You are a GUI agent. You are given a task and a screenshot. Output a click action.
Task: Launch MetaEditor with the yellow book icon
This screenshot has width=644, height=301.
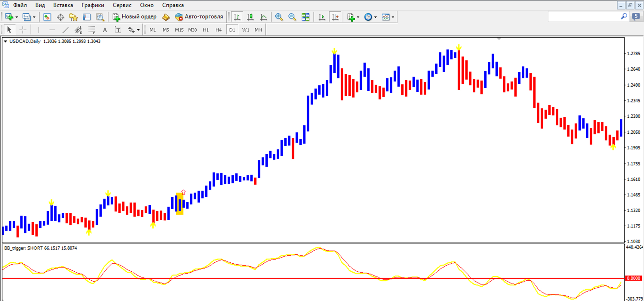click(166, 17)
